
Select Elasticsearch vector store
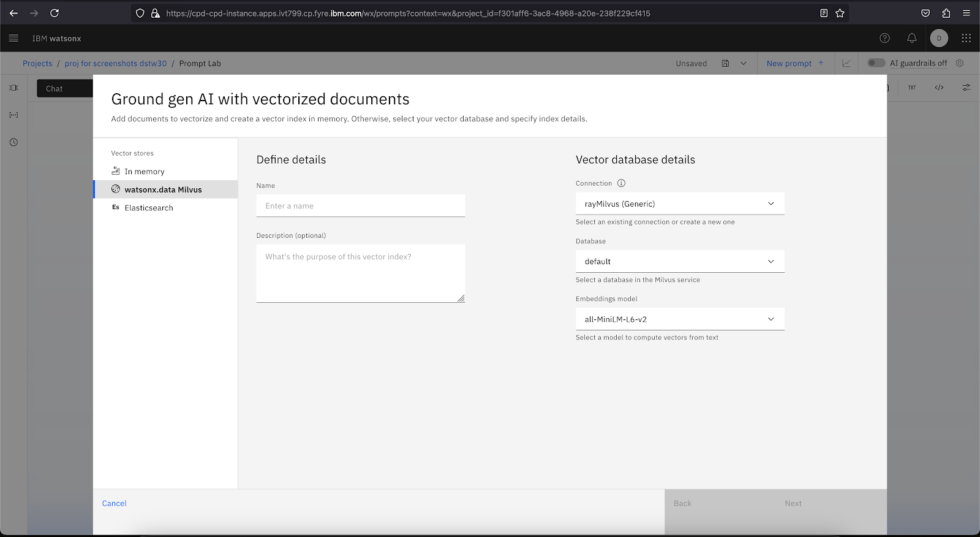pos(165,207)
